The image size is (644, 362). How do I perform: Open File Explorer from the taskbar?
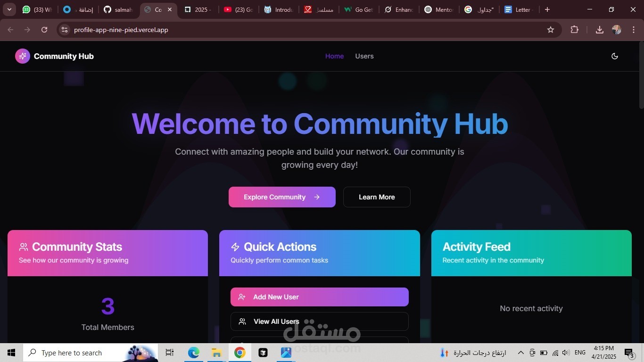tap(216, 353)
